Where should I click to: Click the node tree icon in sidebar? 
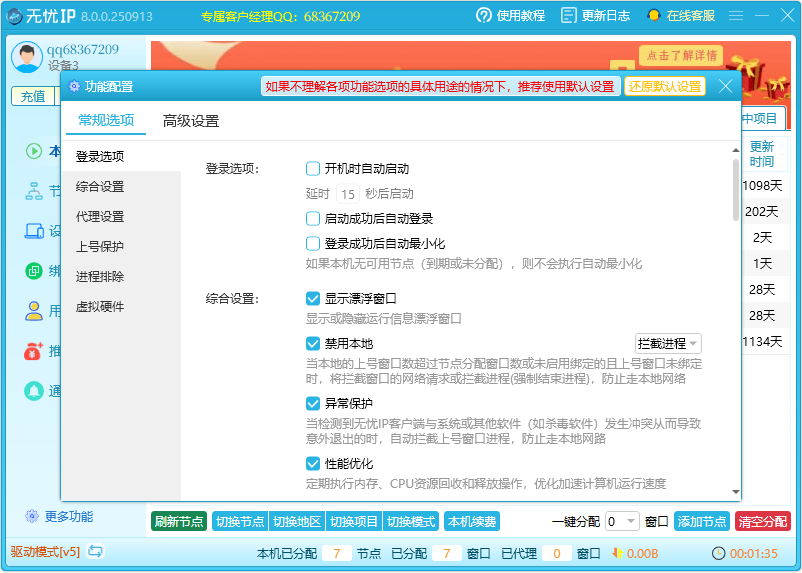point(34,191)
